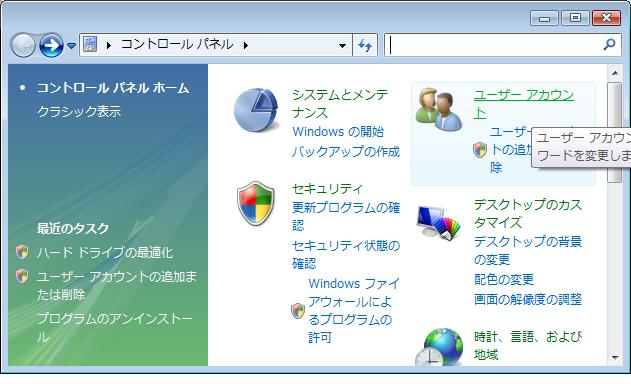Image resolution: width=631 pixels, height=384 pixels.
Task: Open 画面の解像度の調整 link
Action: coord(528,299)
